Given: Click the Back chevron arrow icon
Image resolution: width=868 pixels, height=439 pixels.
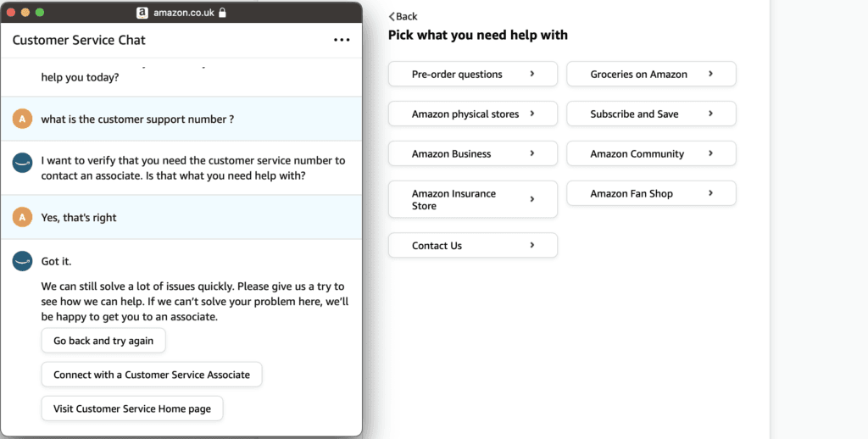Looking at the screenshot, I should pos(392,16).
